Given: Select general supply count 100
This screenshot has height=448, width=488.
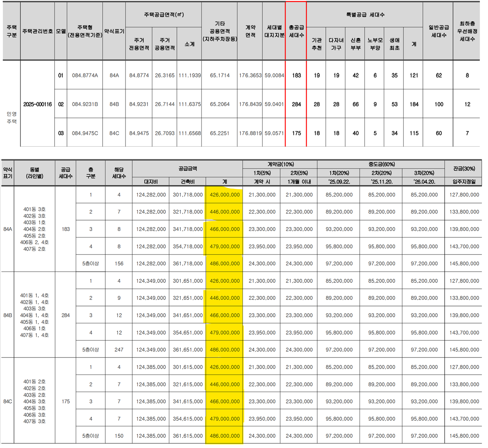Looking at the screenshot, I should [x=439, y=104].
